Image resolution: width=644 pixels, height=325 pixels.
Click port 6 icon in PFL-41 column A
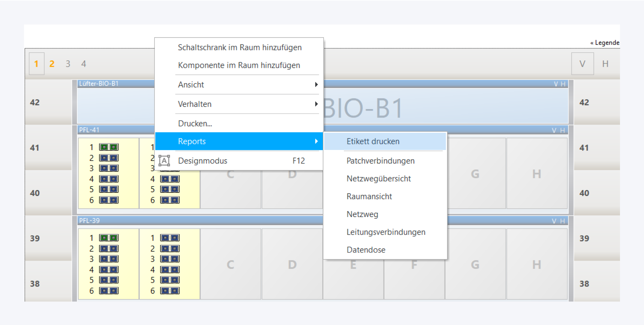(x=109, y=200)
